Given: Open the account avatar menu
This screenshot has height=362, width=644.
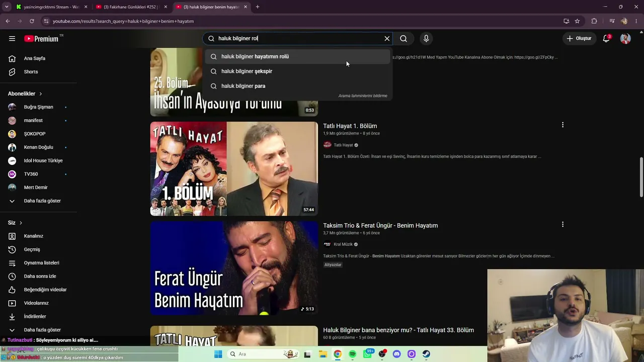Looking at the screenshot, I should point(625,38).
